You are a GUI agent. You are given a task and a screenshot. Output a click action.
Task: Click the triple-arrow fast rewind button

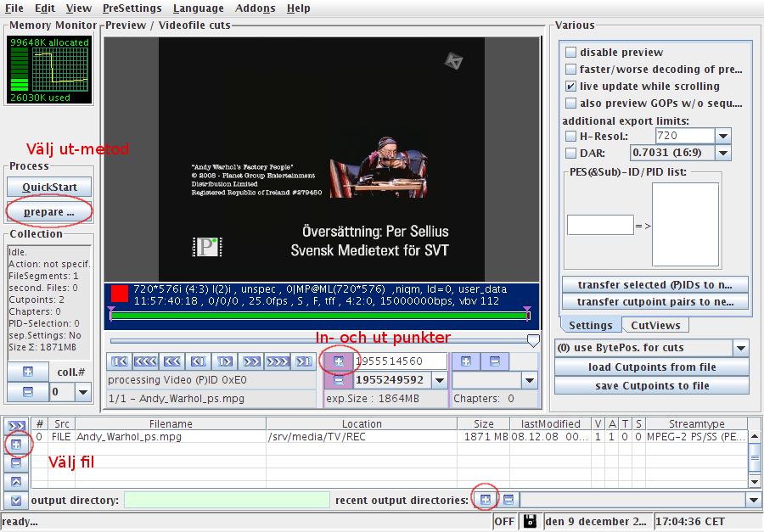click(x=146, y=361)
